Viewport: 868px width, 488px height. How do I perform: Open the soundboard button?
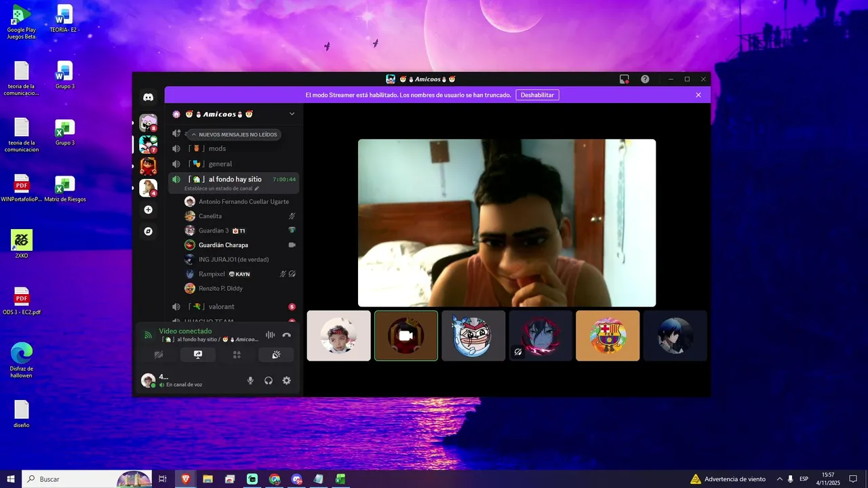point(276,354)
